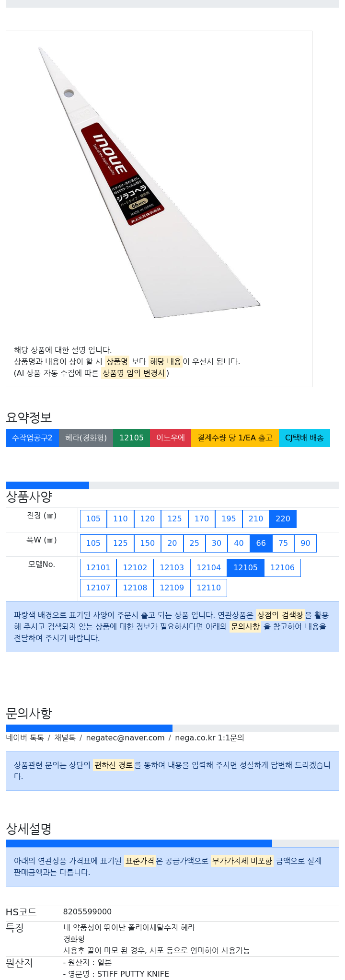The height and width of the screenshot is (980, 345).
Task: Click the negatec@naver.com email link
Action: 125,738
